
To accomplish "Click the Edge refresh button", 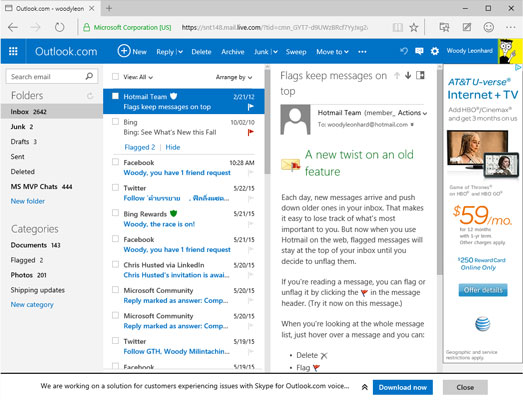I will click(x=59, y=27).
